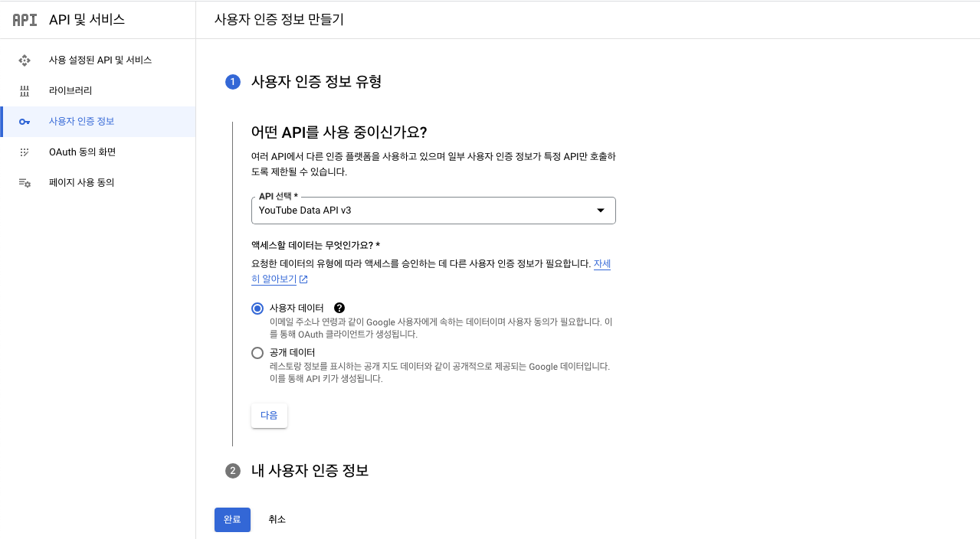Click the help icon next to 사용자 데이터
The height and width of the screenshot is (539, 980).
[x=339, y=308]
